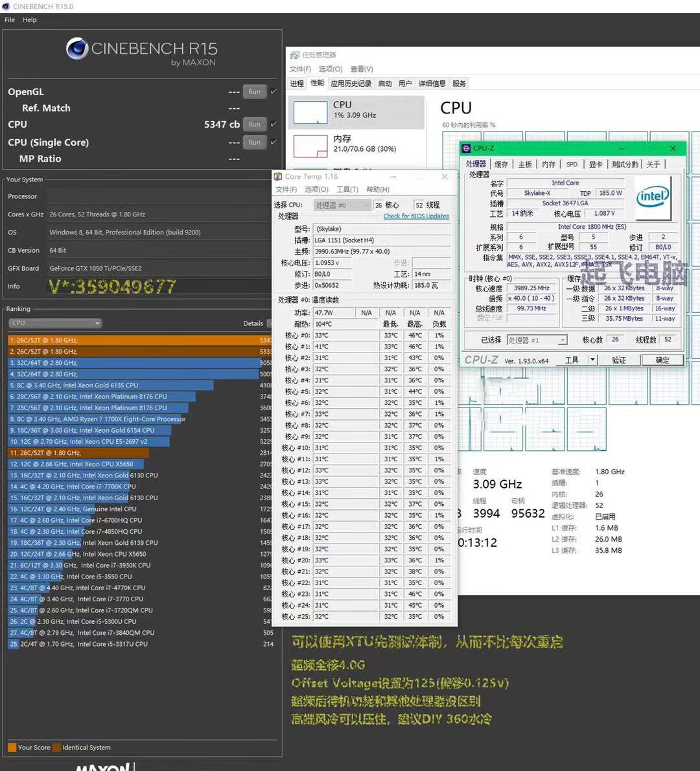Open the Ranking CPU dropdown
Image resolution: width=700 pixels, height=771 pixels.
point(55,323)
